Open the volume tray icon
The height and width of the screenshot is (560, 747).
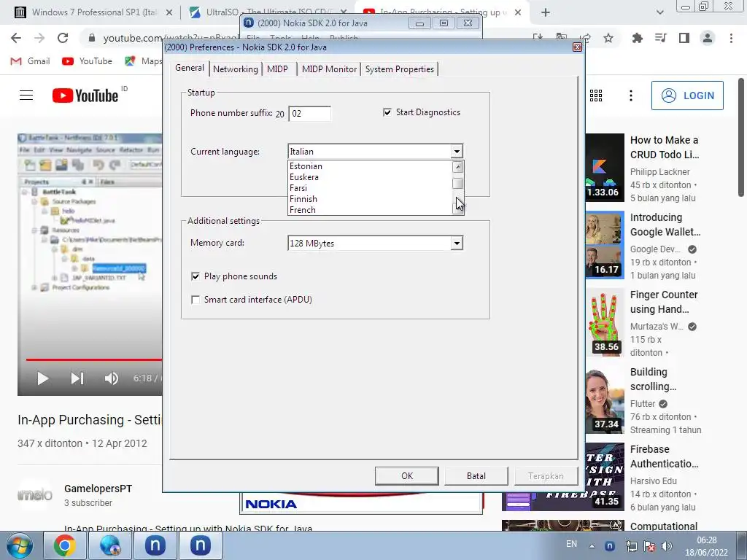pyautogui.click(x=667, y=546)
